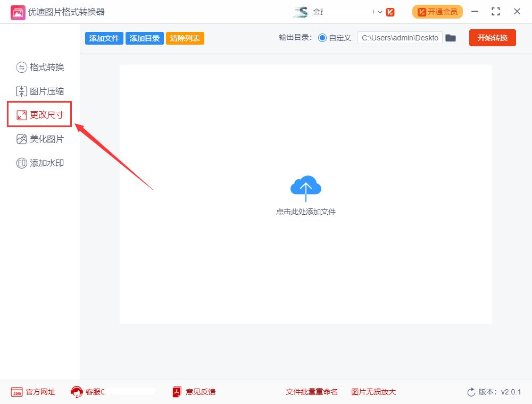Screen dimensions: 532x404
Task: Click the 开始转换 button
Action: pyautogui.click(x=492, y=38)
